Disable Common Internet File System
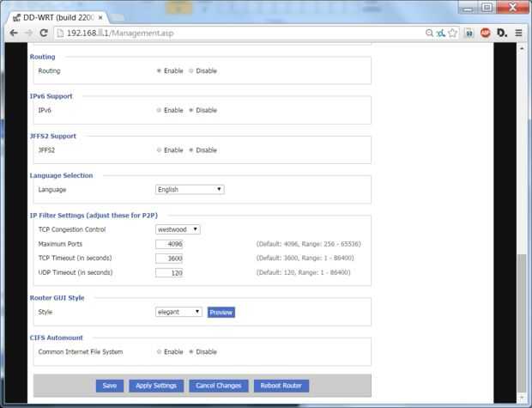532x408 pixels. [191, 352]
